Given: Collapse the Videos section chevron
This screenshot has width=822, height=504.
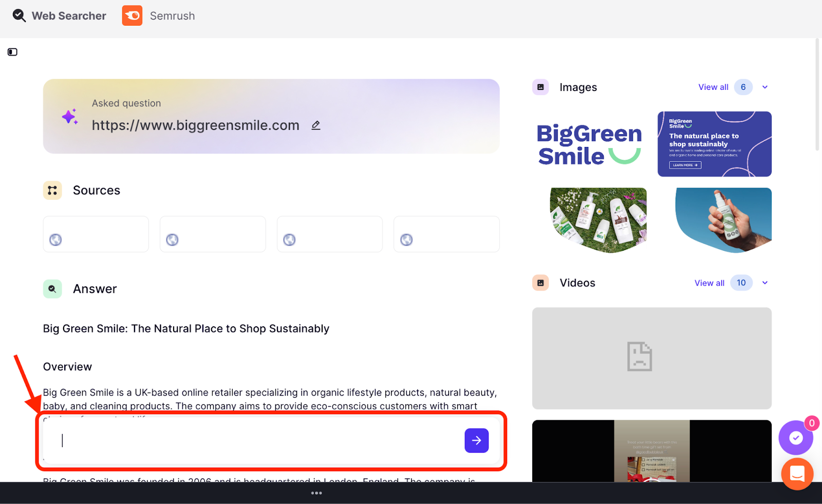Looking at the screenshot, I should 765,283.
